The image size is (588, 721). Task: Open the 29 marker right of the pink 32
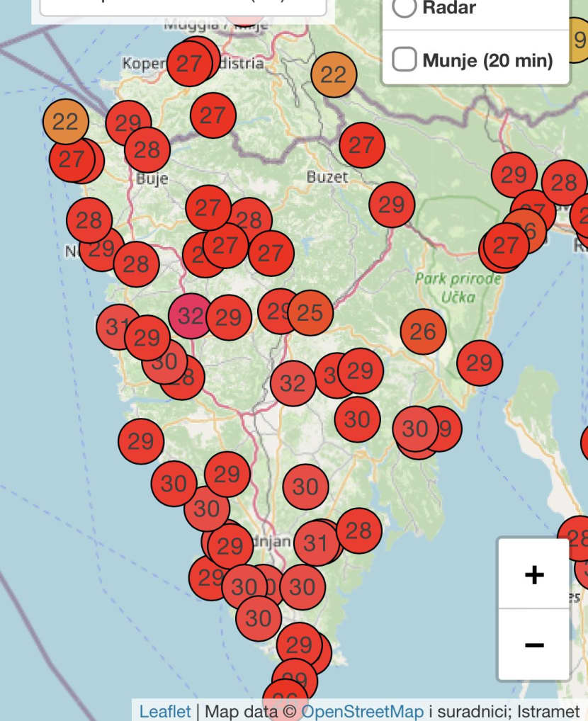229,318
